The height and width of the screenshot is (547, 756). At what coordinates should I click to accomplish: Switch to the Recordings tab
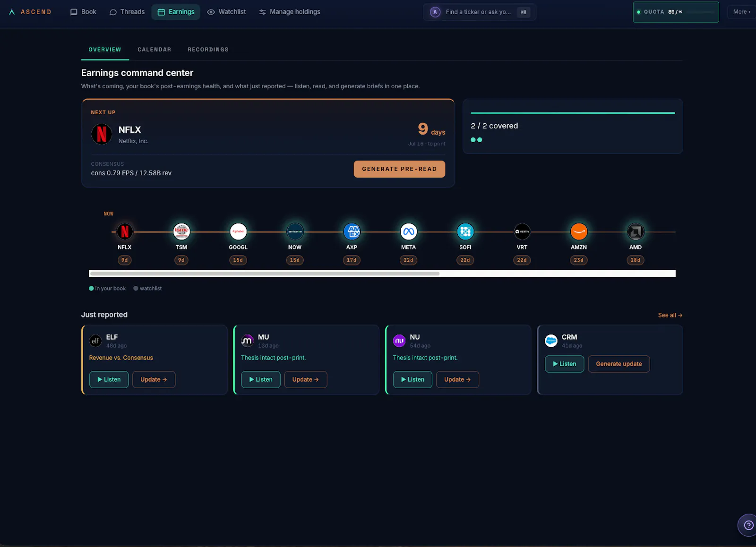pos(208,50)
